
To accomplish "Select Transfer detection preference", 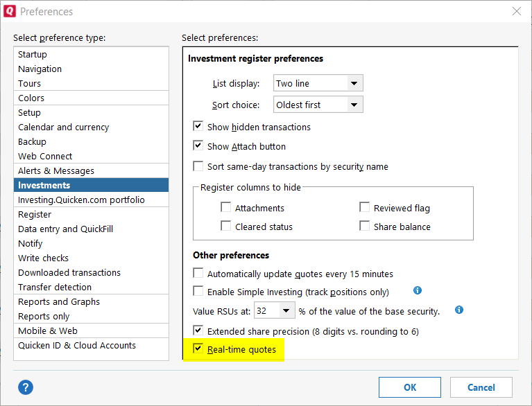I will (91, 288).
